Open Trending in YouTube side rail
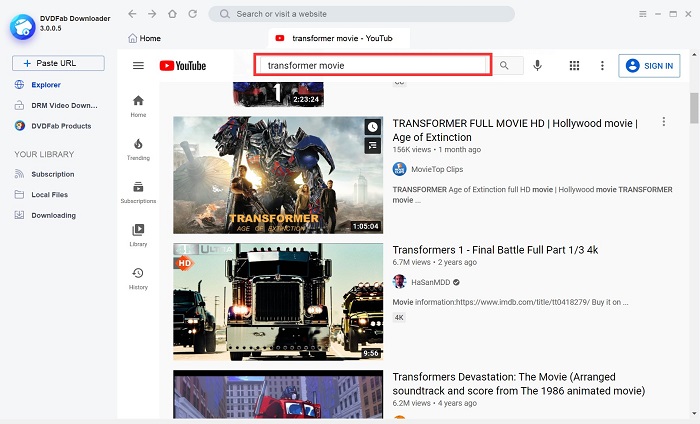This screenshot has width=700, height=424. click(x=138, y=149)
